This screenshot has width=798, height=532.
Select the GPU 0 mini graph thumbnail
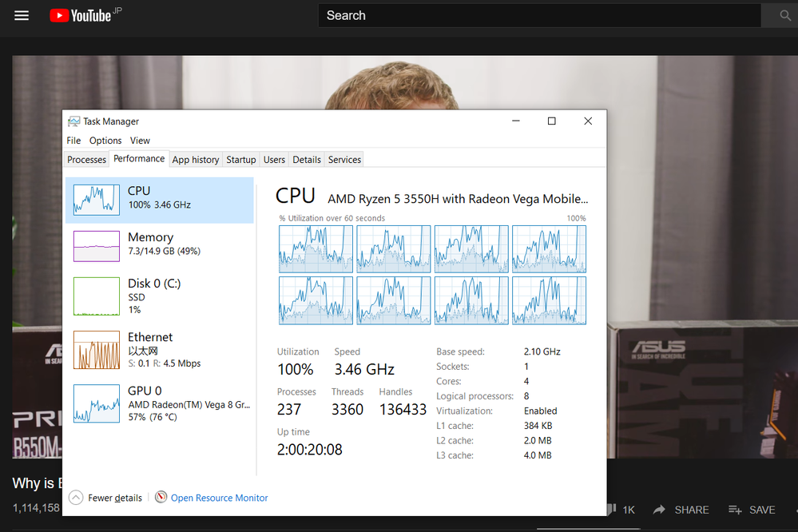click(x=97, y=403)
